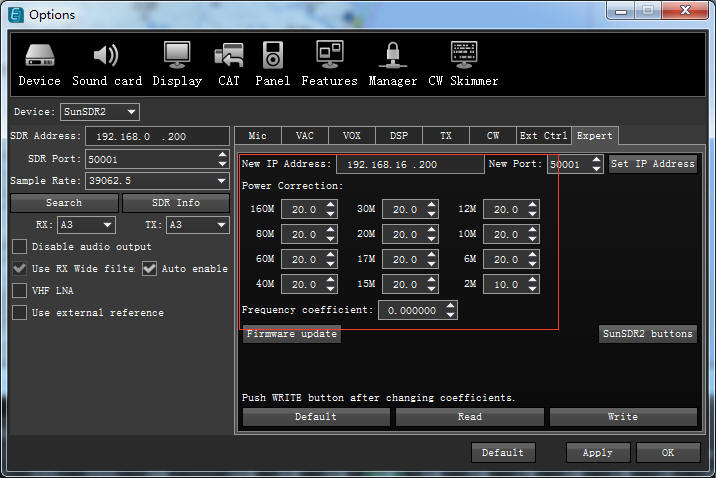Increase 17M power correction value
Viewport: 716px width, 478px height.
coord(432,254)
